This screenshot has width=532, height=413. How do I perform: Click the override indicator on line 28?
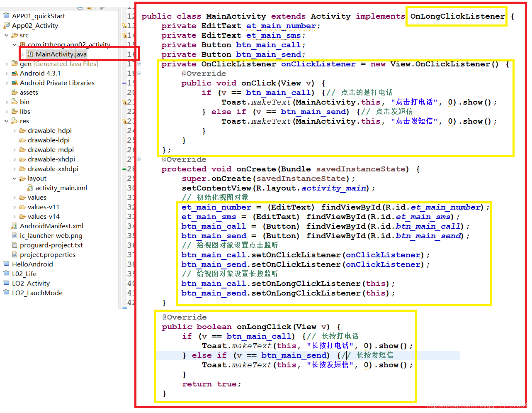tap(124, 169)
